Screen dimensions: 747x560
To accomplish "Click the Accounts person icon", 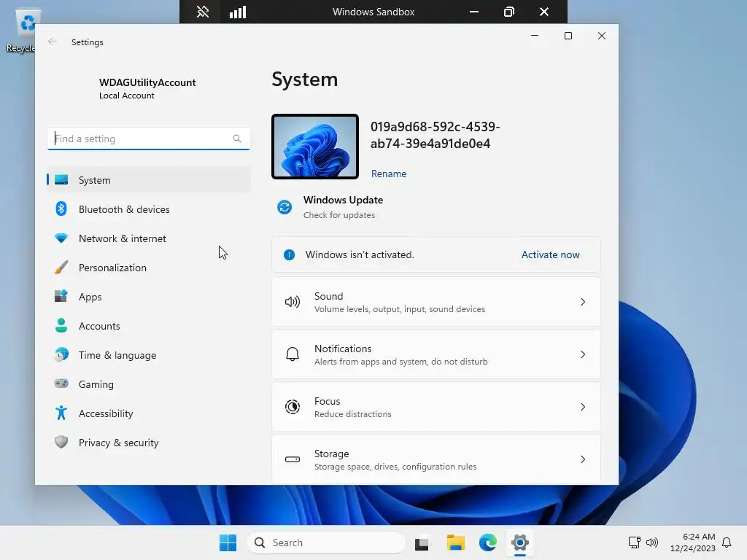I will (x=61, y=326).
